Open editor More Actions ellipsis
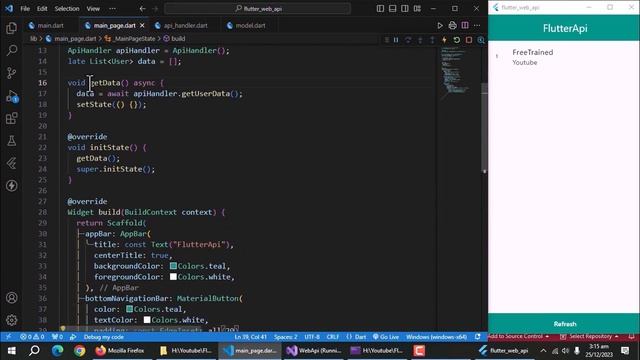Image resolution: width=640 pixels, height=360 pixels. (x=477, y=25)
